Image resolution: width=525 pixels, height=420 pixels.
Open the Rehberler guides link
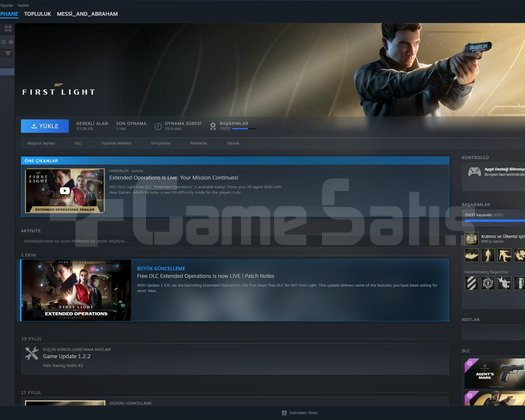pos(199,143)
